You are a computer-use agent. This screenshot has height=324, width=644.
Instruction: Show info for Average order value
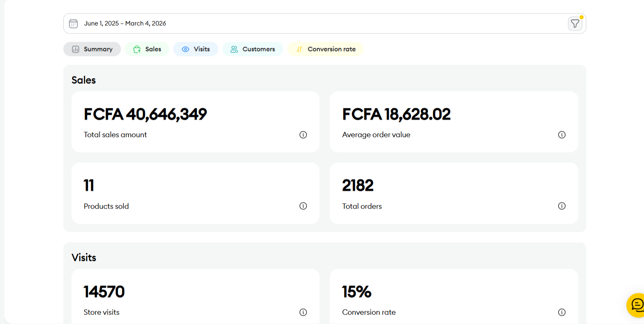(x=562, y=135)
